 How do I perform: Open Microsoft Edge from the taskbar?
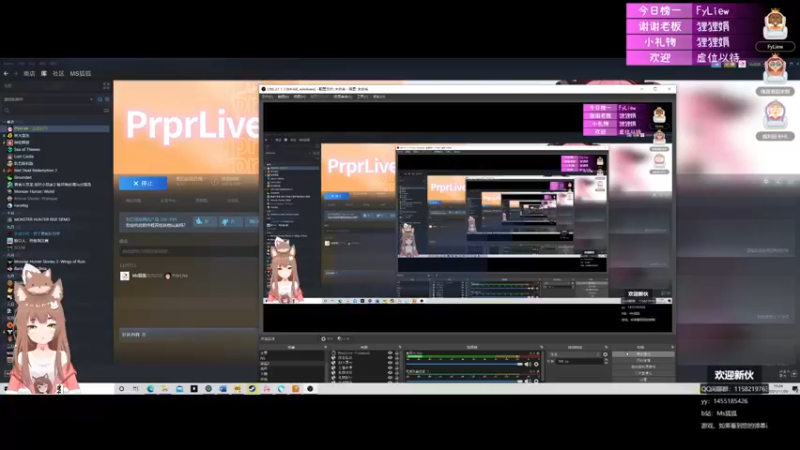tap(150, 389)
